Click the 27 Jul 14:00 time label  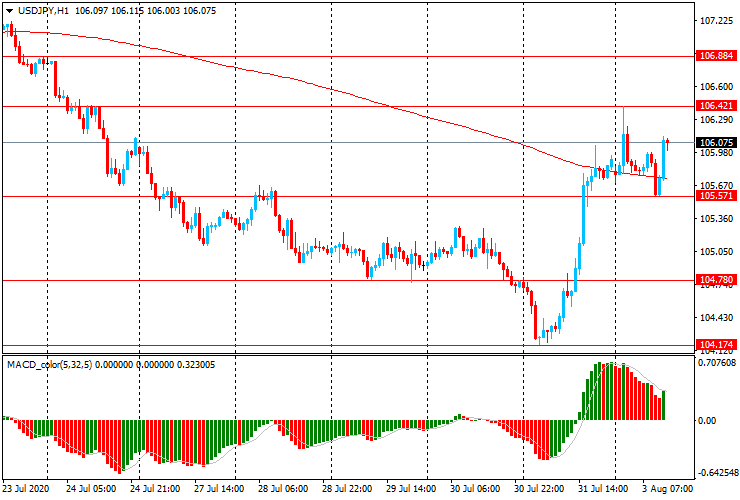(x=219, y=489)
